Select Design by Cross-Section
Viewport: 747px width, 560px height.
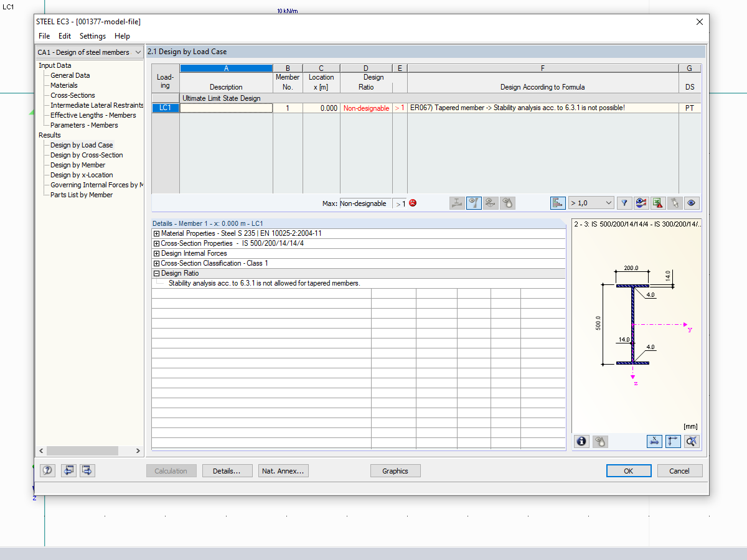click(87, 155)
